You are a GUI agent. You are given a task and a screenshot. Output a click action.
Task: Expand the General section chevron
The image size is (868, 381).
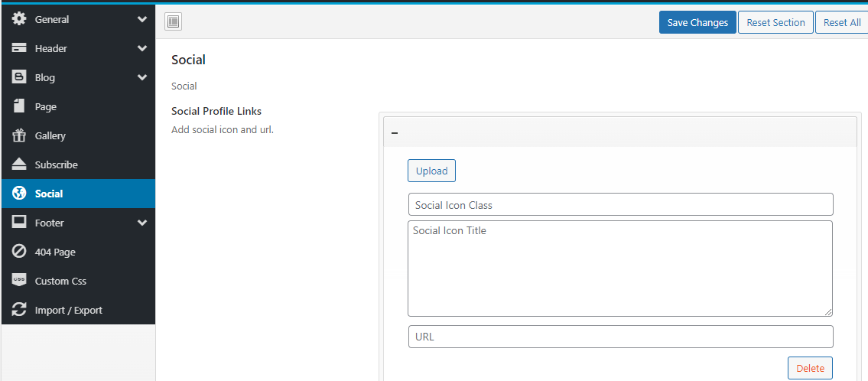(x=141, y=19)
